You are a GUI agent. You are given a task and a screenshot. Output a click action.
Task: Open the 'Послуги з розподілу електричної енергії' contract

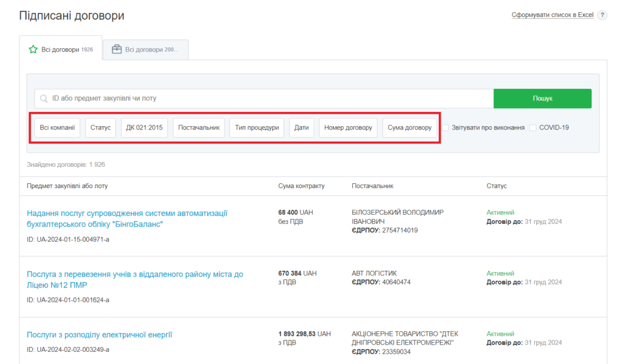[99, 335]
